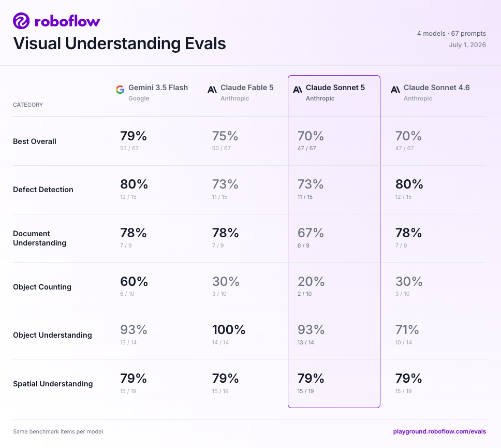Click Gemini's 60% Object Counting score

click(x=134, y=281)
